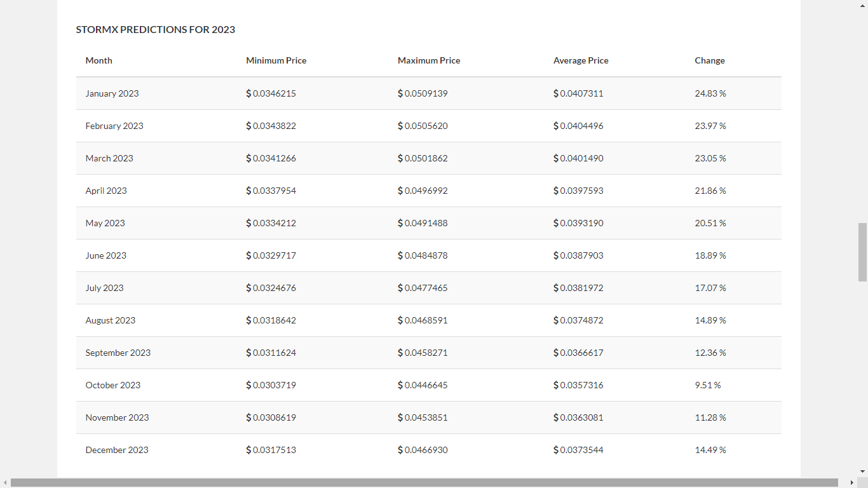Click the 14.49 % change value
This screenshot has width=868, height=488.
pos(710,450)
